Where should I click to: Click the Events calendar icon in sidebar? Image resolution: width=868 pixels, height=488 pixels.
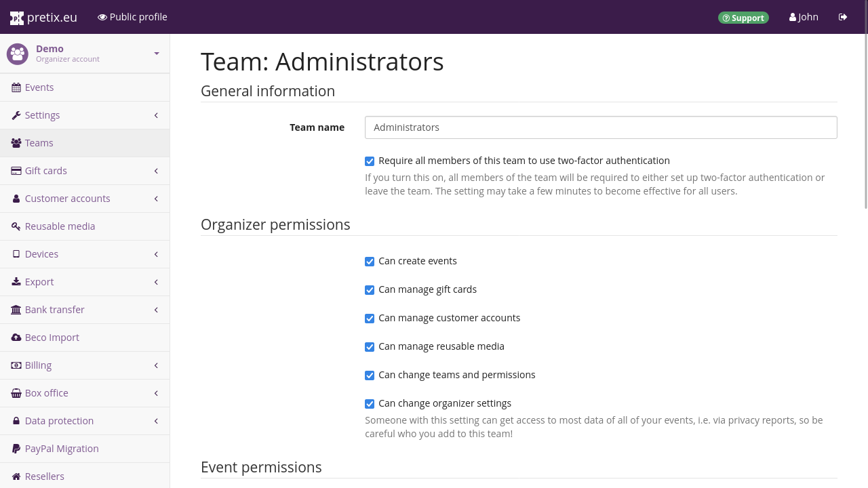16,87
